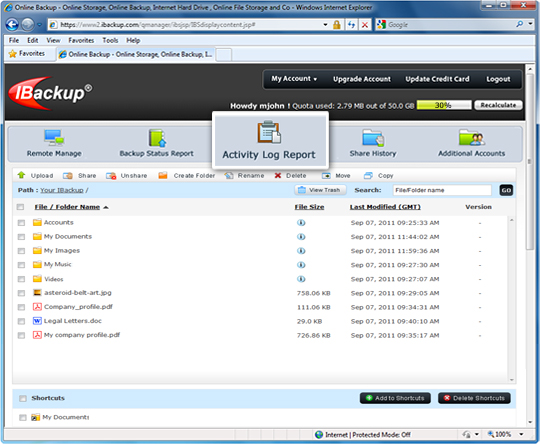The height and width of the screenshot is (444, 540).
Task: Check the Accounts folder checkbox
Action: [21, 223]
